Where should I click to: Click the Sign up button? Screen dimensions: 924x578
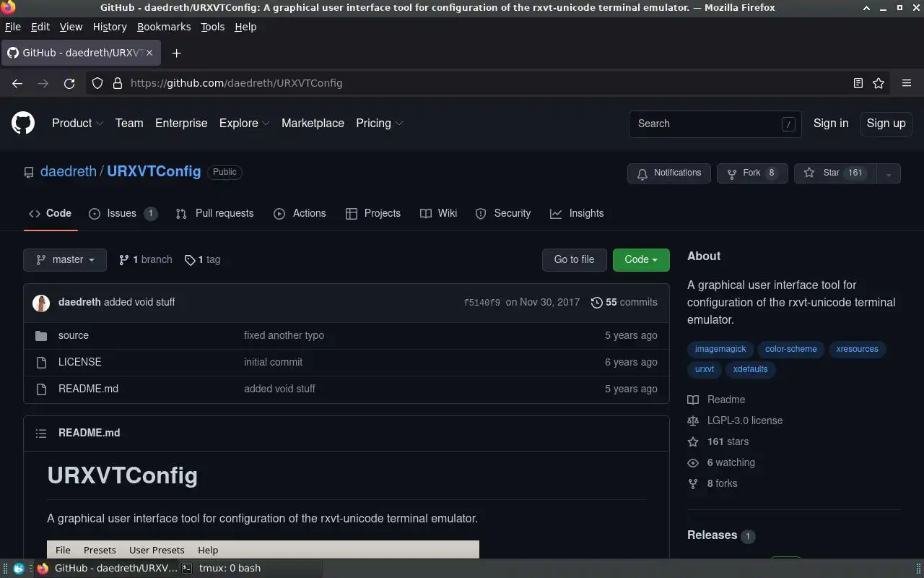886,124
